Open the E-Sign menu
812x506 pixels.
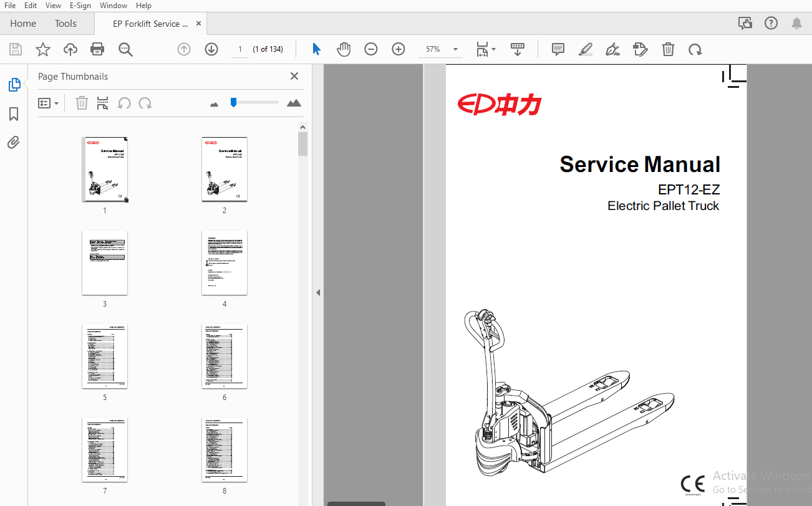pos(80,5)
